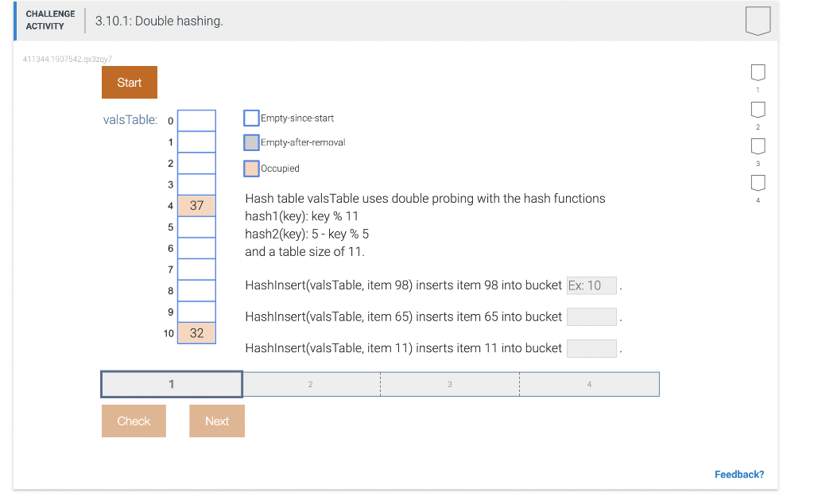Select the part 1 completion flag icon
Viewport: 814px width, 504px height.
[x=758, y=72]
